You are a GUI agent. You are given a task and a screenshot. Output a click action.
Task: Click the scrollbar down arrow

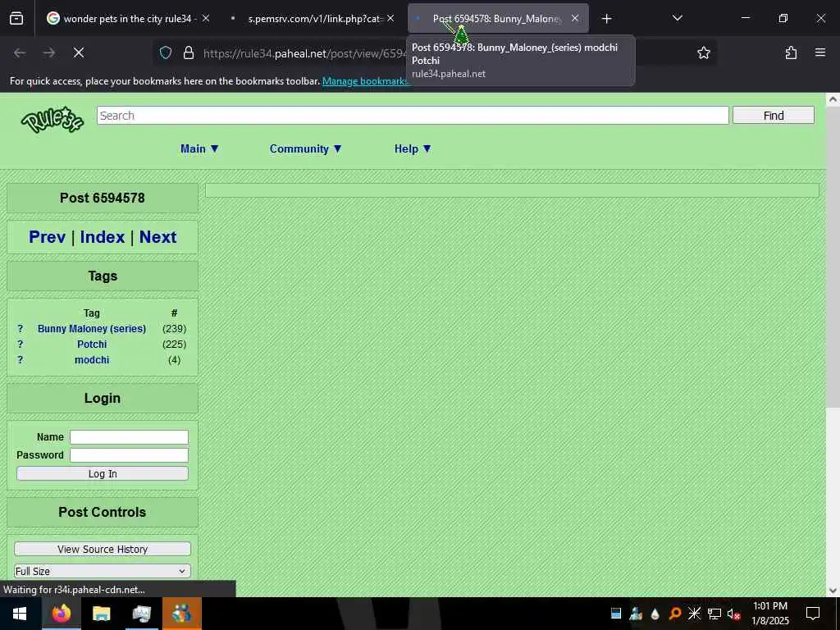833,591
